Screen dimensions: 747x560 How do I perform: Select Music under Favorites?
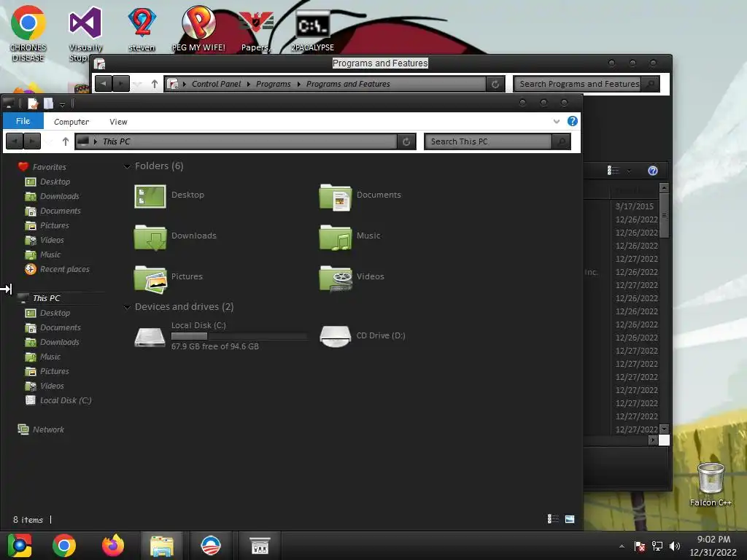click(50, 254)
